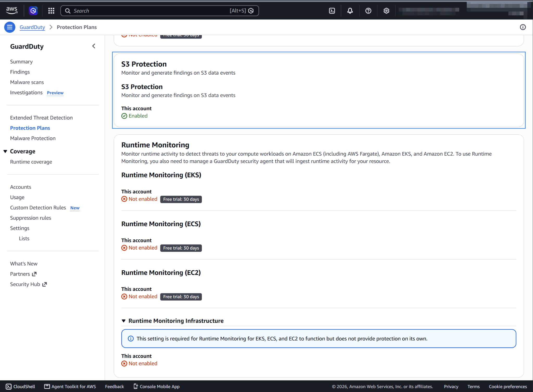The width and height of the screenshot is (533, 392).
Task: Click Feedback in the footer
Action: (x=115, y=386)
